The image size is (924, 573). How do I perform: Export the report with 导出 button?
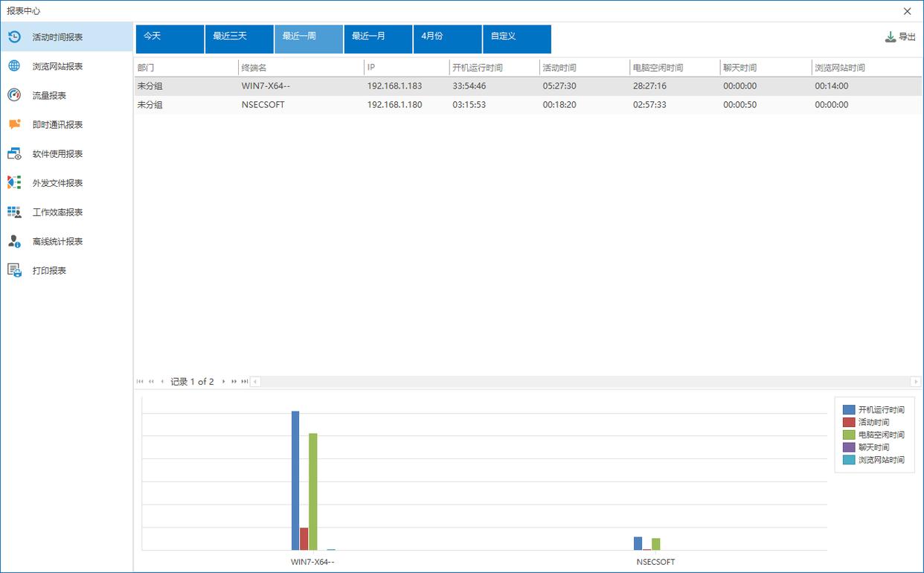coord(900,36)
